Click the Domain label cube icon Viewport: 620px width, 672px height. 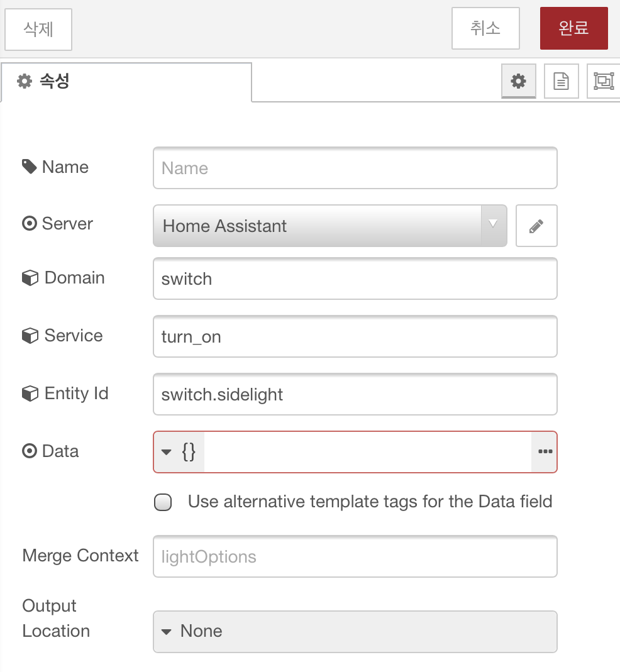[x=30, y=278]
